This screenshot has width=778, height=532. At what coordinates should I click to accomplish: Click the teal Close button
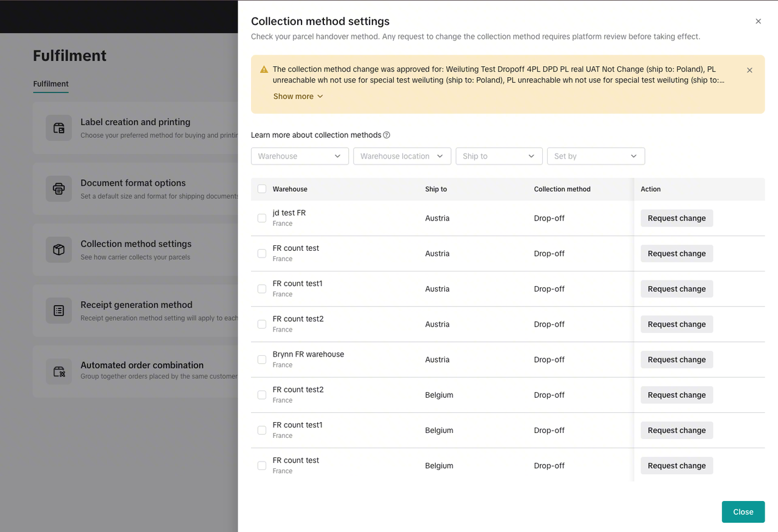tap(743, 512)
